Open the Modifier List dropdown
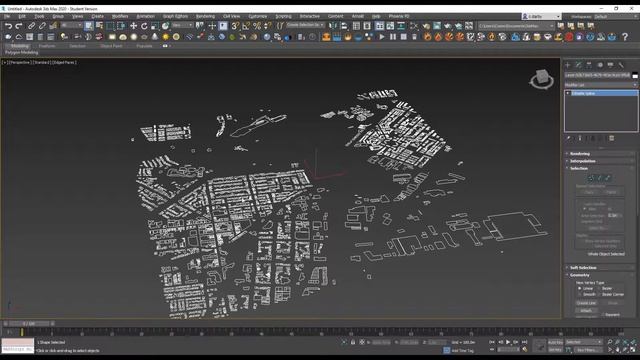This screenshot has height=360, width=640. coord(601,85)
